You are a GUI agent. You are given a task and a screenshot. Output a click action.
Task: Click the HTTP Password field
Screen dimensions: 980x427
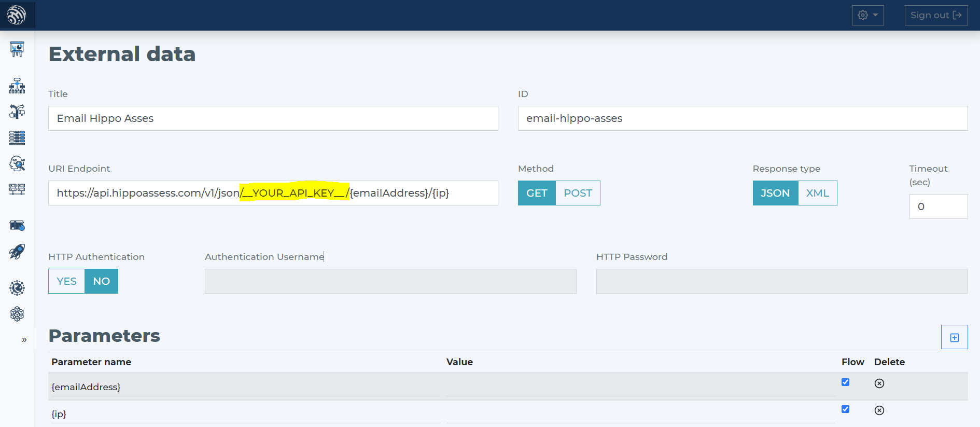(782, 281)
